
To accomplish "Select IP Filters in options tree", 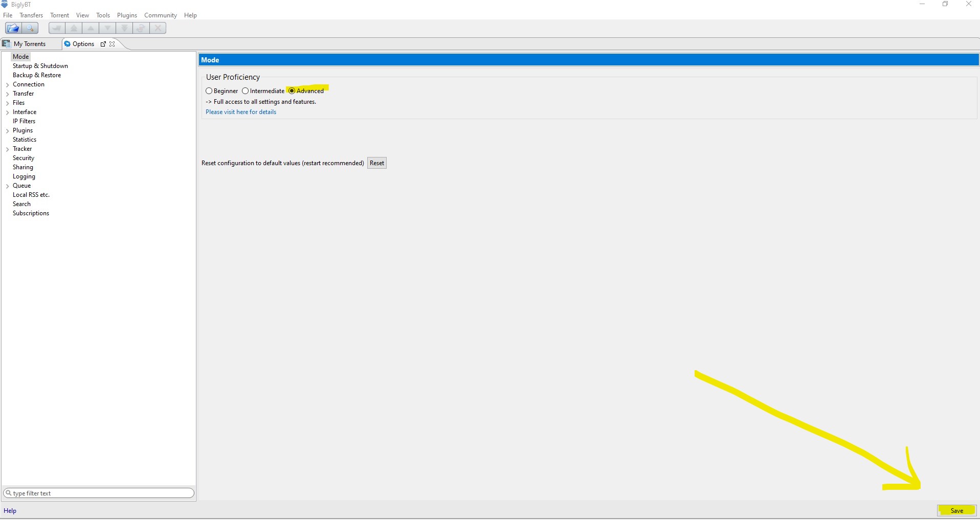I will [24, 121].
